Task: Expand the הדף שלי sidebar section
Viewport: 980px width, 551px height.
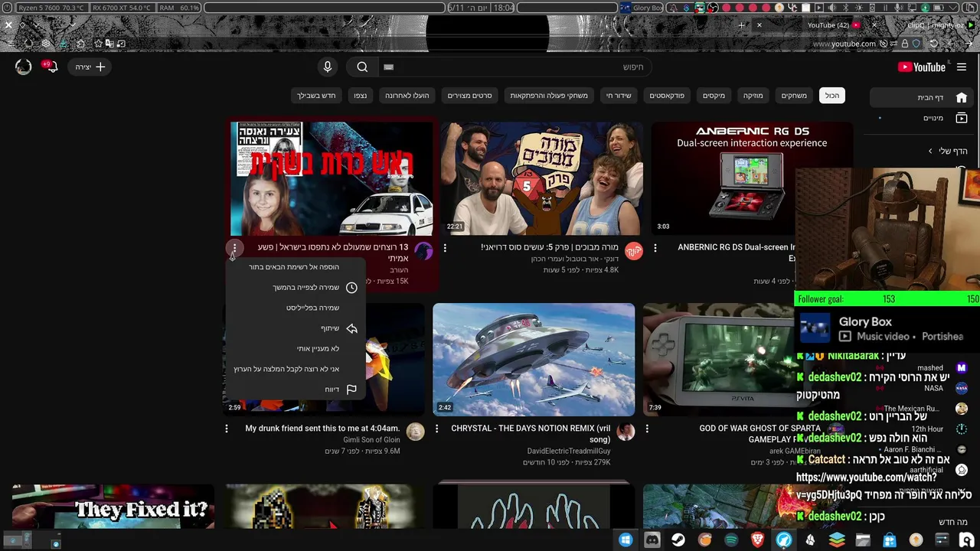Action: tap(948, 151)
